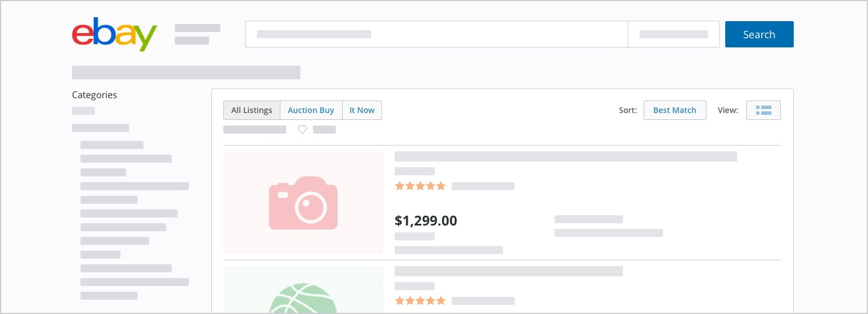Screen dimensions: 868x314
Task: Open the category dropdown beside search field
Action: click(x=673, y=34)
